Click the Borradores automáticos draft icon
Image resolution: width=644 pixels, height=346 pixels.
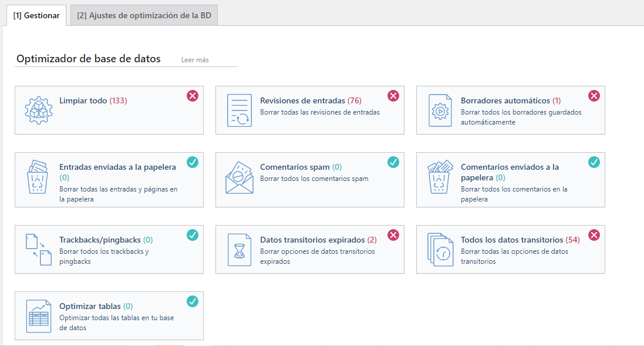coord(440,110)
